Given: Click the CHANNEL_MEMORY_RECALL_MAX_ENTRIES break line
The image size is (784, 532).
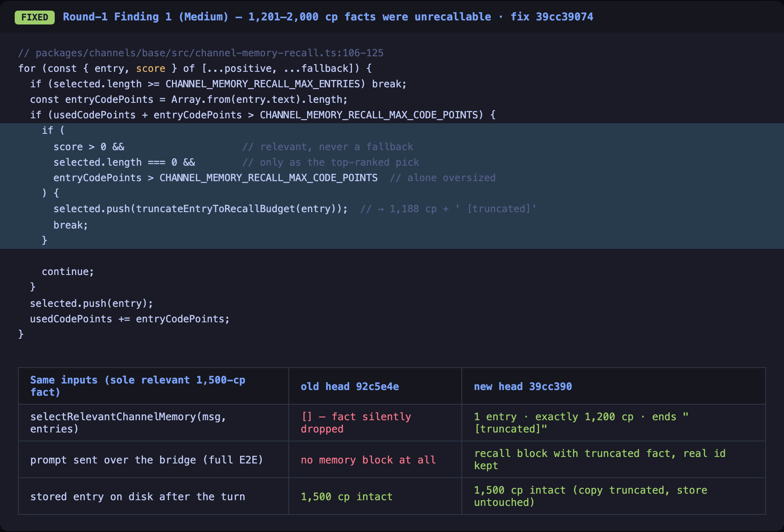Looking at the screenshot, I should pyautogui.click(x=218, y=84).
